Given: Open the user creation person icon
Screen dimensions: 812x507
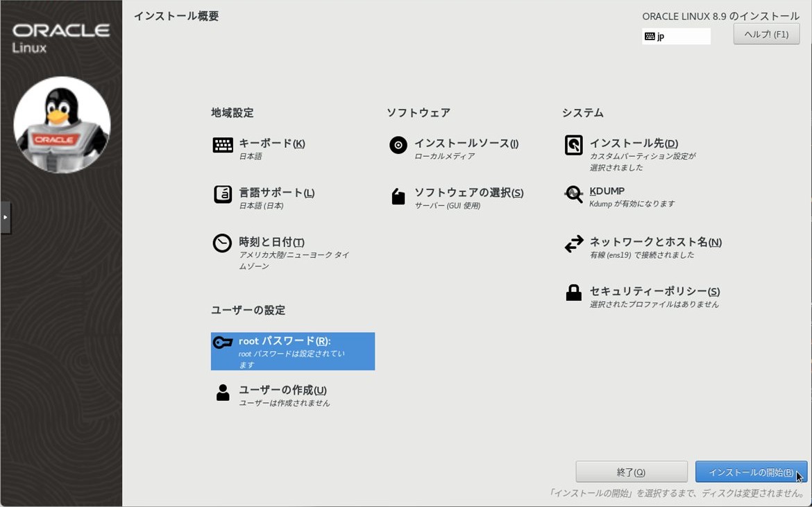Looking at the screenshot, I should [x=223, y=392].
